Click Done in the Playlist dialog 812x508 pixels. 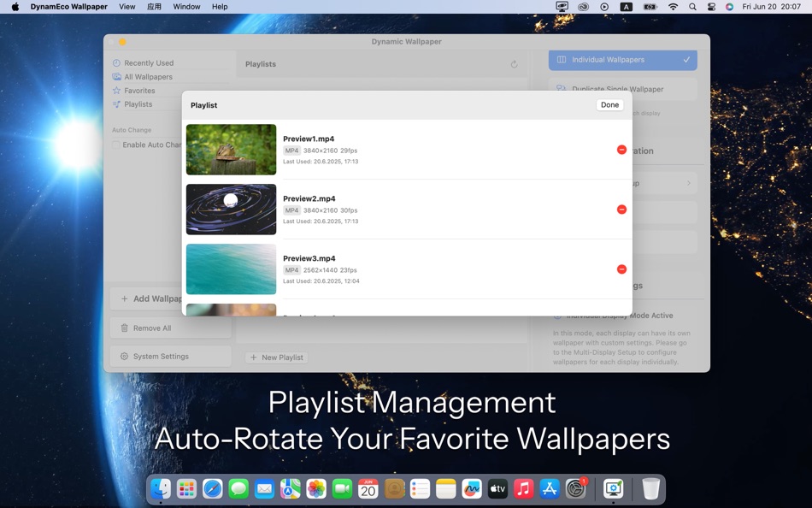click(x=609, y=104)
